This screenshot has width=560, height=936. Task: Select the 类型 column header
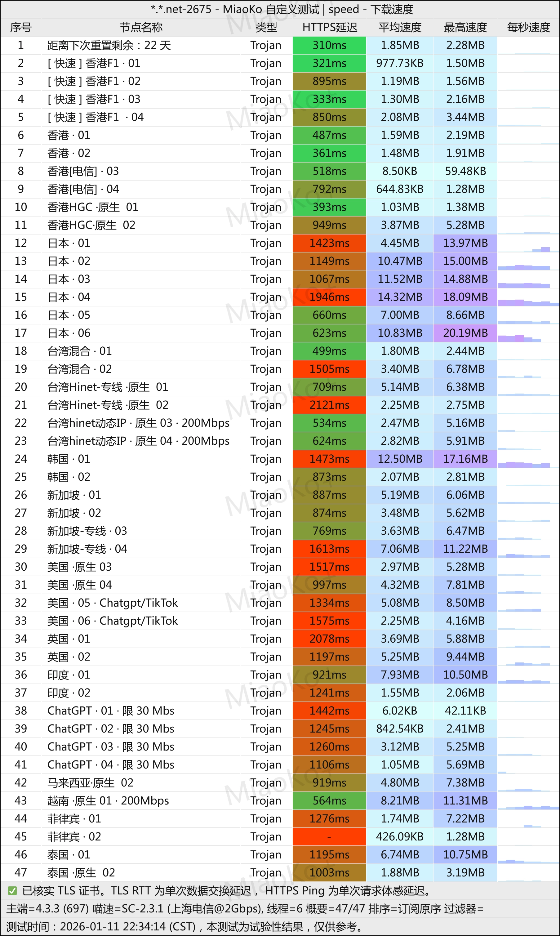click(x=266, y=27)
